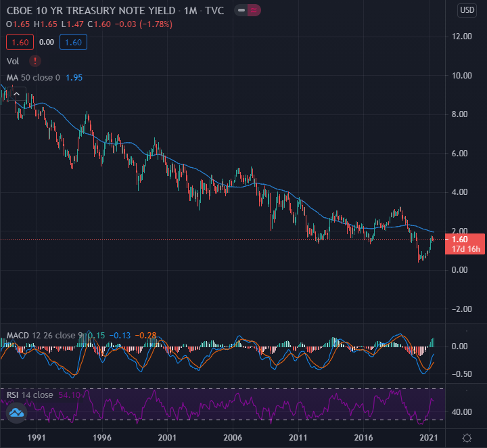This screenshot has width=487, height=448.
Task: Click the red Vol warning icon
Action: pyautogui.click(x=35, y=61)
